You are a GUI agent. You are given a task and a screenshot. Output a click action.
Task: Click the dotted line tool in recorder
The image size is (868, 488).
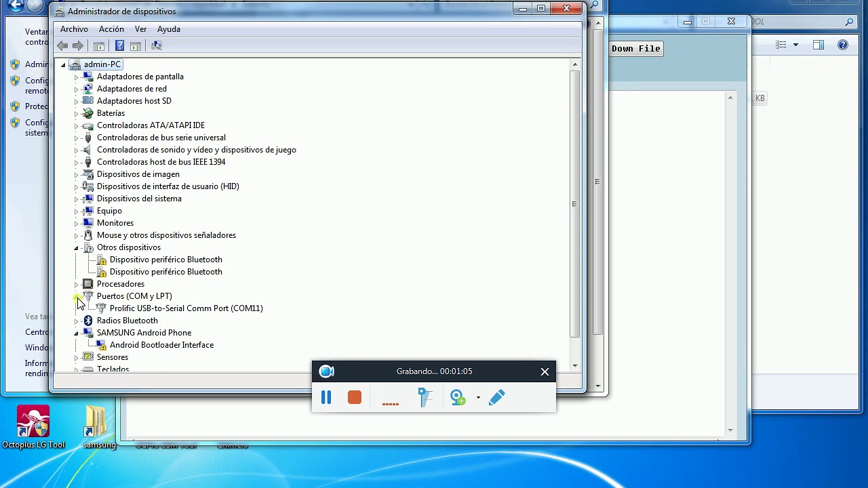pos(391,404)
